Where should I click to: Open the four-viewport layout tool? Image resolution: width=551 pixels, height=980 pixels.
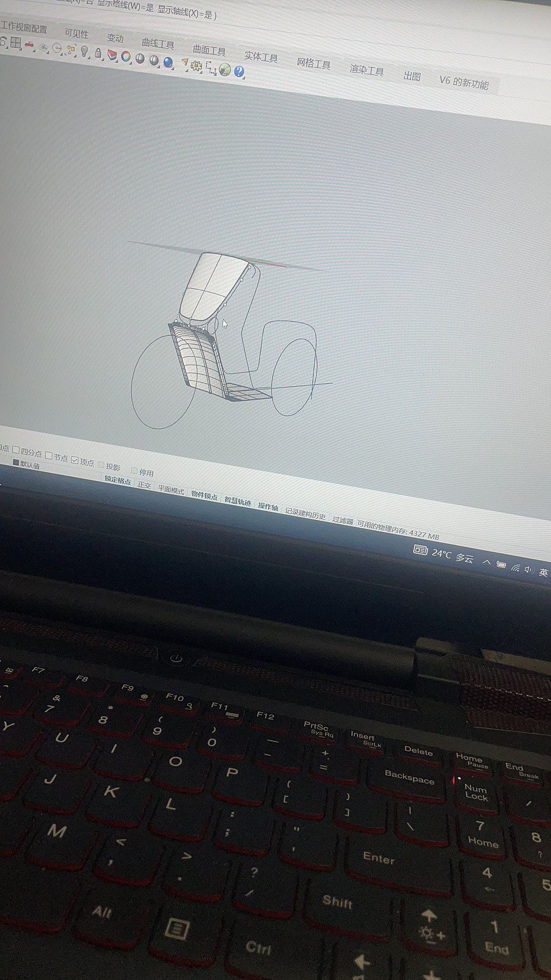[16, 43]
